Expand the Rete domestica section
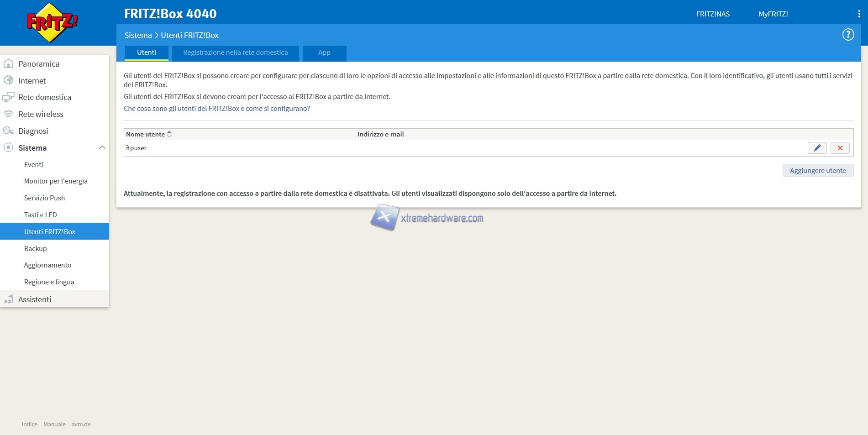Viewport: 868px width, 435px height. point(45,97)
